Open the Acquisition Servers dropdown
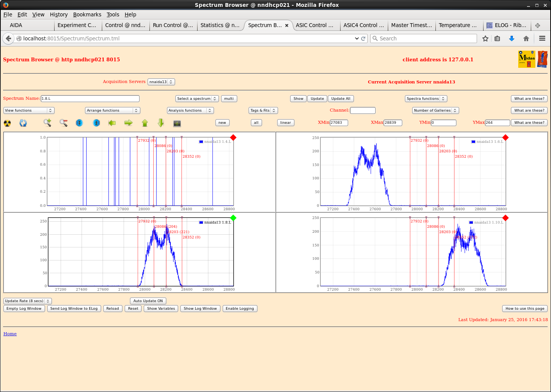This screenshot has height=392, width=551. pos(161,82)
